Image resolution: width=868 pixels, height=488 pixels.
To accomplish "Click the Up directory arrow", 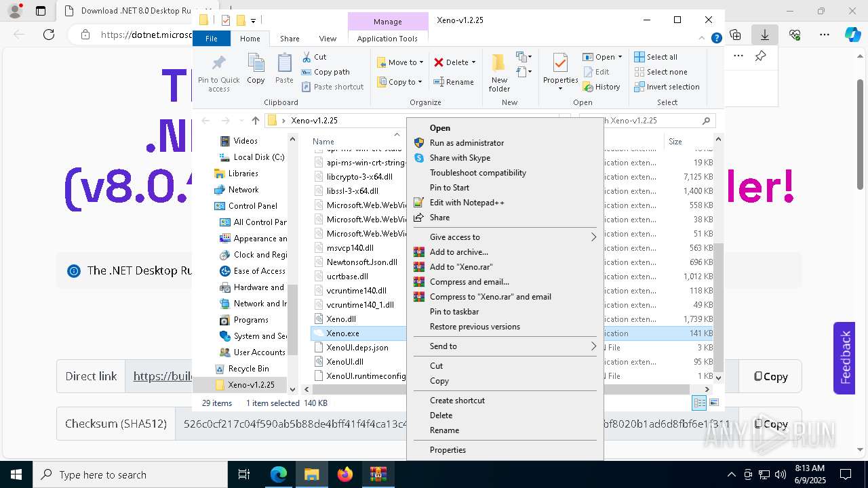I will 255,121.
